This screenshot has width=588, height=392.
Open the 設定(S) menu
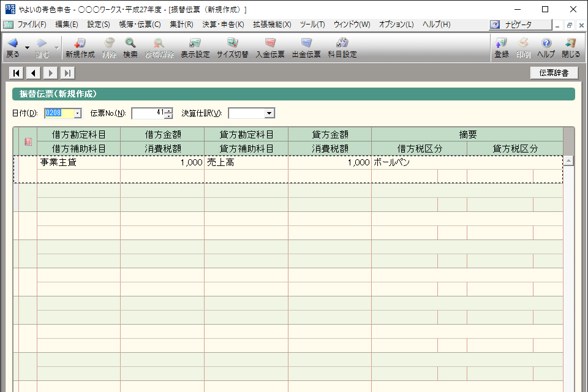click(98, 24)
